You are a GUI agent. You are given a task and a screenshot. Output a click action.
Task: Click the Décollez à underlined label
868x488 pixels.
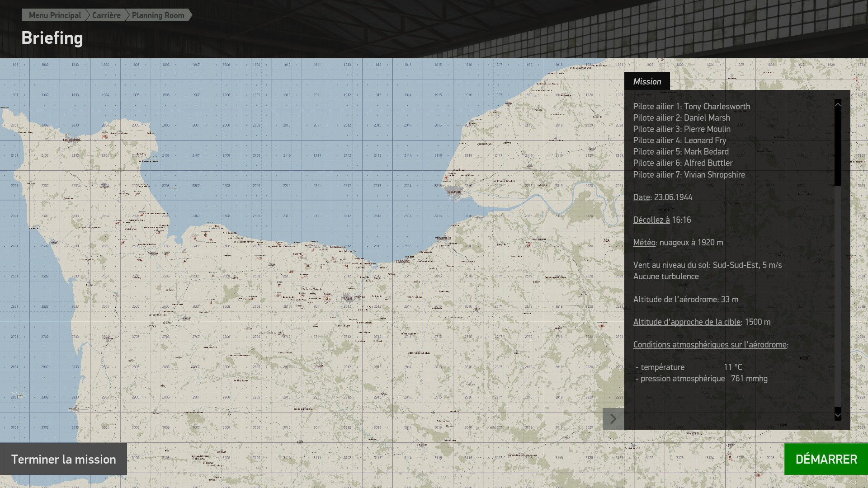click(651, 220)
